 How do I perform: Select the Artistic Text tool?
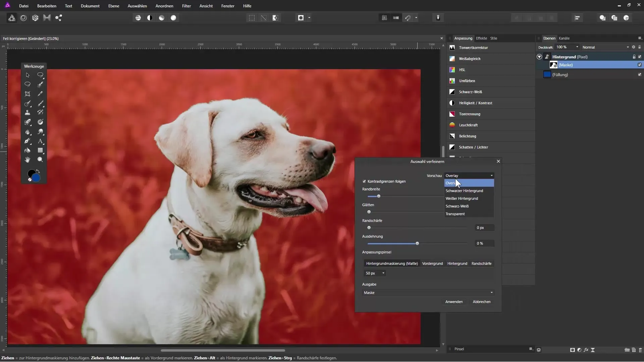click(x=40, y=141)
